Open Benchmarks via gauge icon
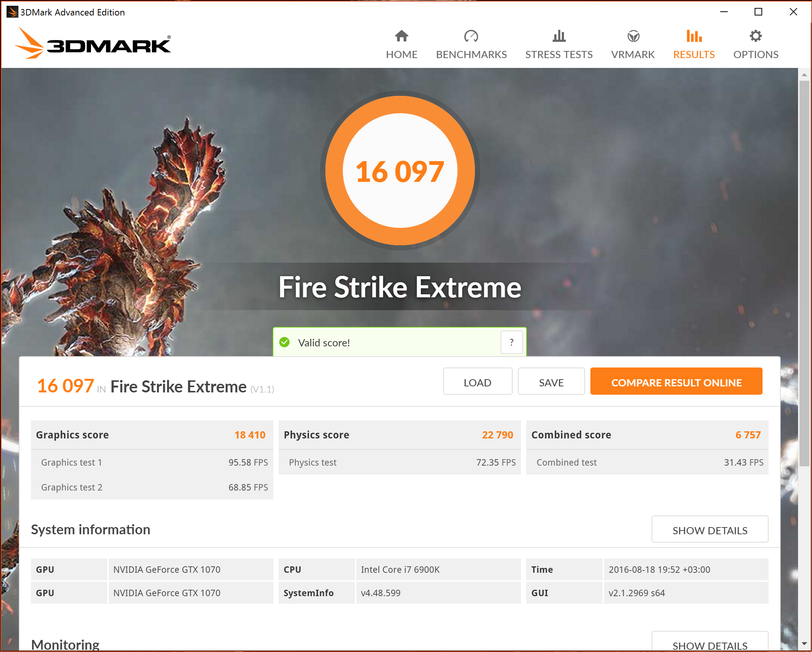812x652 pixels. [x=471, y=36]
